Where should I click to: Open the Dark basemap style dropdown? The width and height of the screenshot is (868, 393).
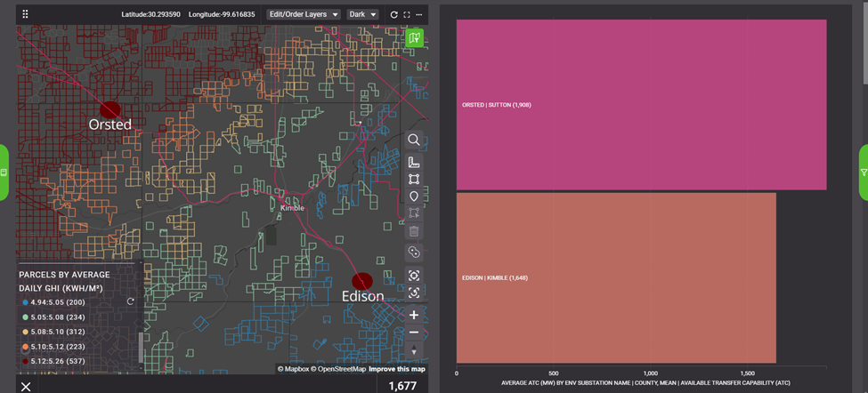(362, 15)
